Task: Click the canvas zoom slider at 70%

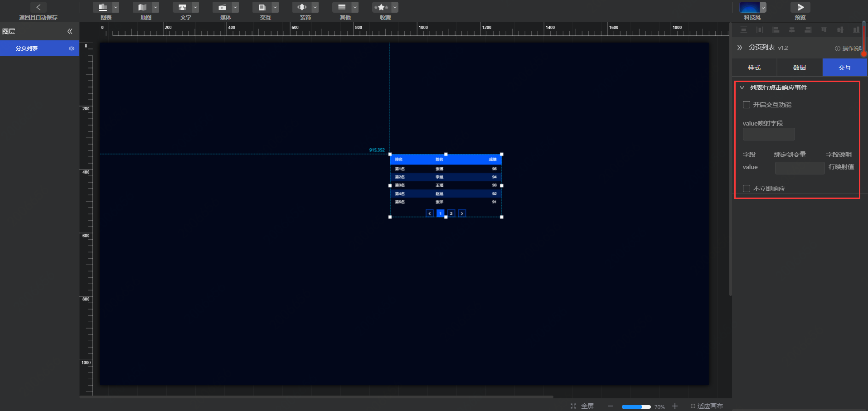Action: [636, 407]
